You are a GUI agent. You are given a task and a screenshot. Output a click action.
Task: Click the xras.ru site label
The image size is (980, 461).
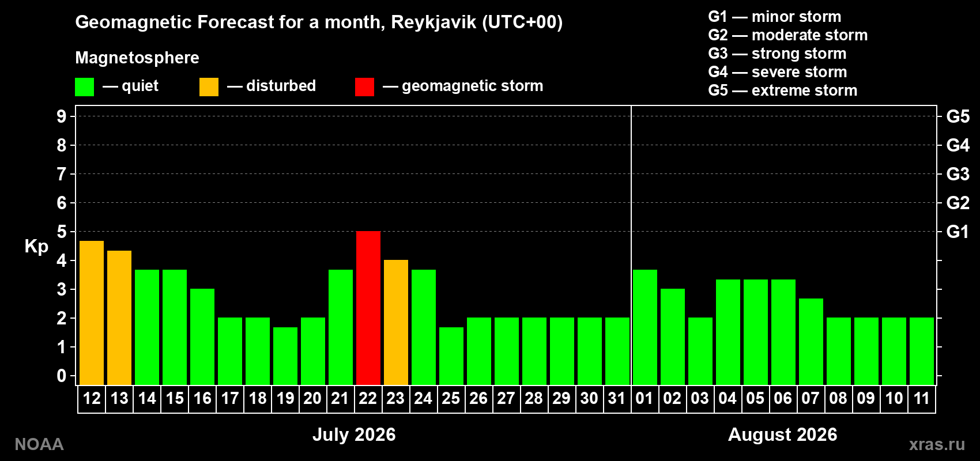click(x=937, y=444)
